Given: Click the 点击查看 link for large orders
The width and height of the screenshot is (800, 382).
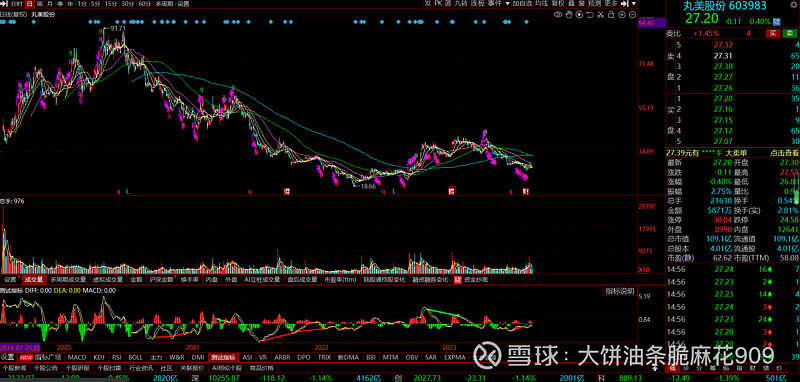Looking at the screenshot, I should click(784, 152).
